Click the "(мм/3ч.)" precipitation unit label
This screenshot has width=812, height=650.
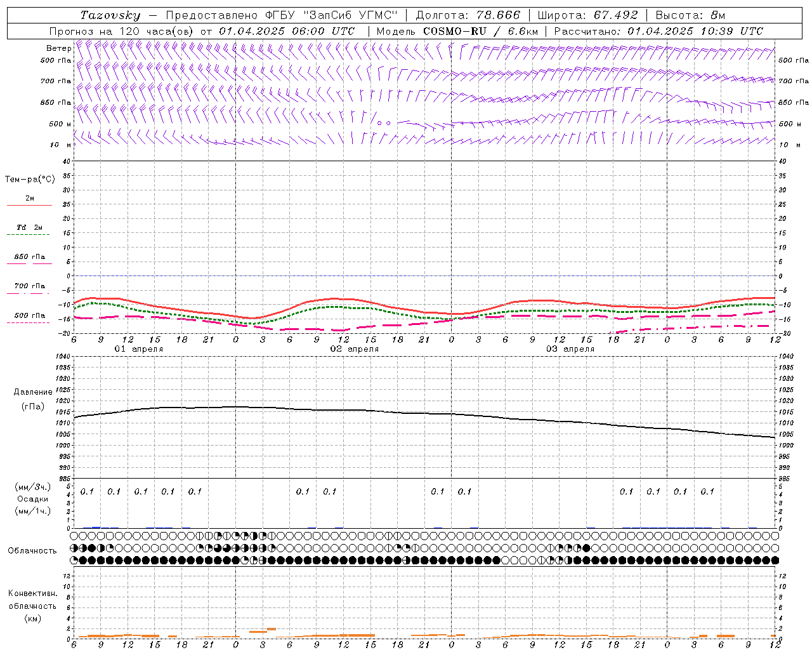tap(33, 487)
